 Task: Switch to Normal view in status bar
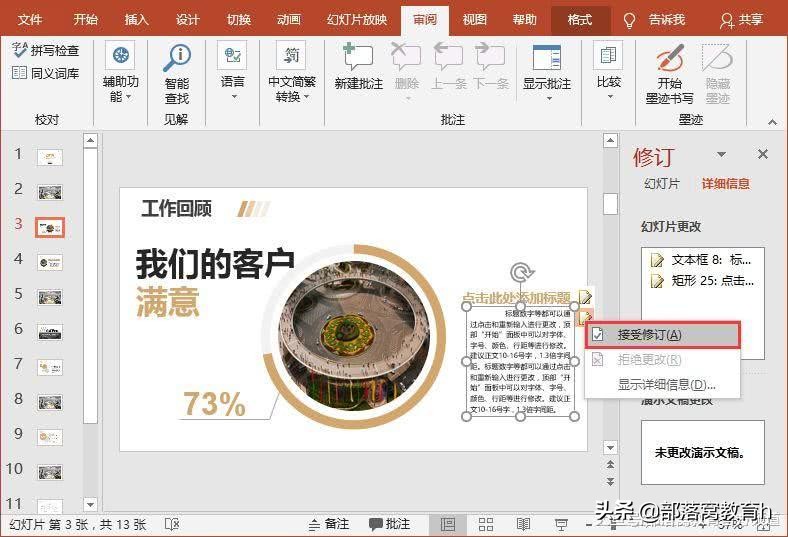447,524
